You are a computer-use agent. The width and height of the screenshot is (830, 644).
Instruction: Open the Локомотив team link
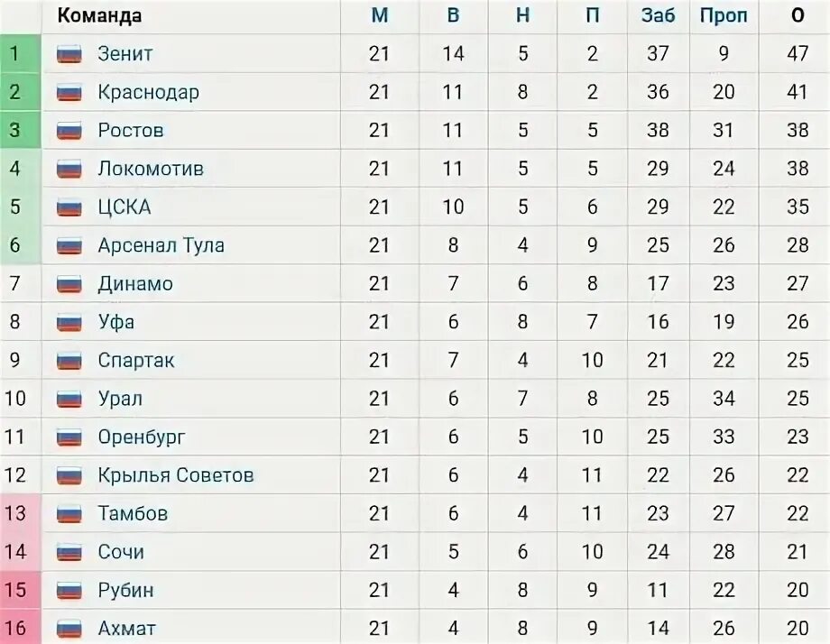[x=151, y=169]
